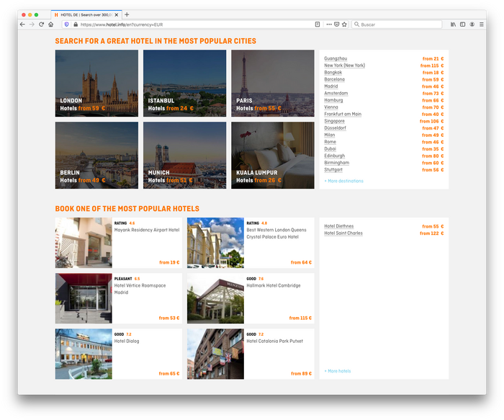Image resolution: width=504 pixels, height=420 pixels.
Task: Click the 'from 115 €' New York price
Action: pyautogui.click(x=432, y=66)
